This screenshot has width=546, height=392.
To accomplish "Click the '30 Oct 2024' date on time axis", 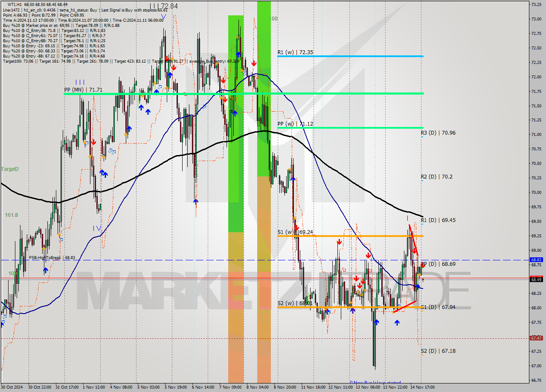I will [x=12, y=388].
